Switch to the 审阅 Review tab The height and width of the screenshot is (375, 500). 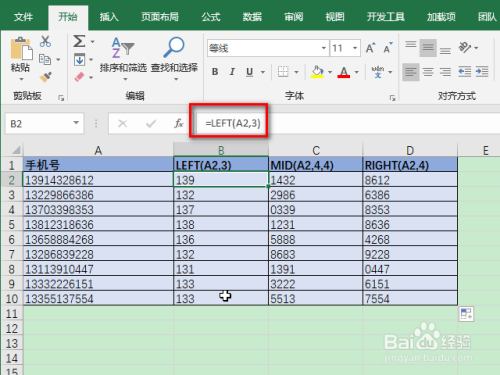(x=293, y=17)
